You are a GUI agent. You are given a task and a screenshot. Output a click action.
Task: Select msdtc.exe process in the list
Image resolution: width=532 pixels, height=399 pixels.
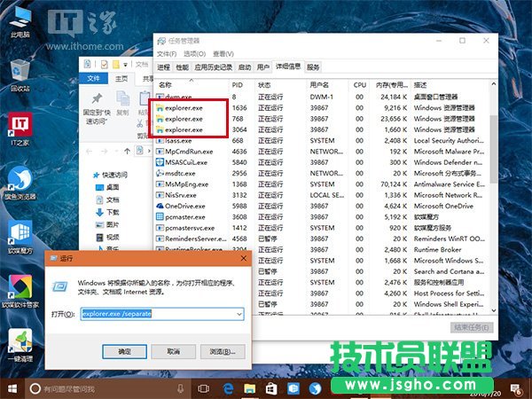click(321, 173)
